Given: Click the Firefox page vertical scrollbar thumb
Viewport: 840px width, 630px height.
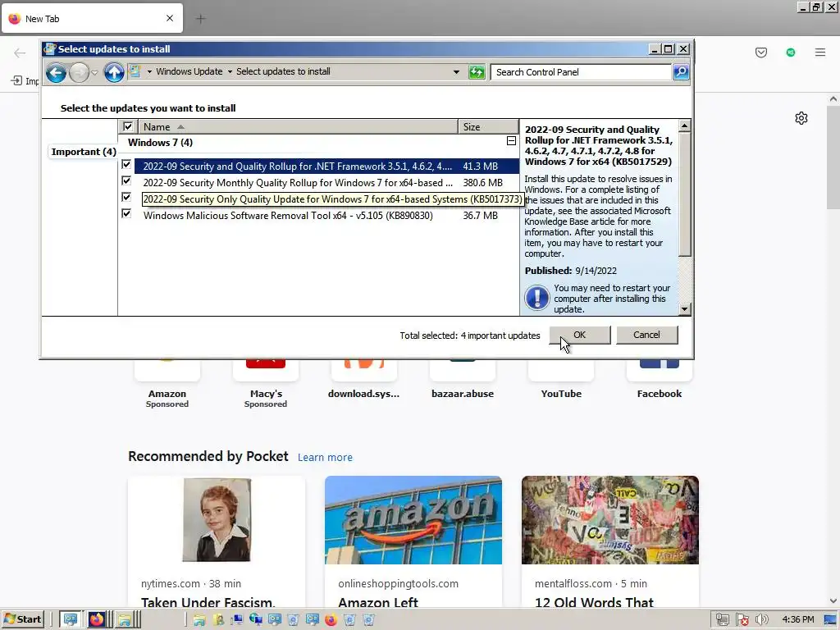Looking at the screenshot, I should [833, 157].
